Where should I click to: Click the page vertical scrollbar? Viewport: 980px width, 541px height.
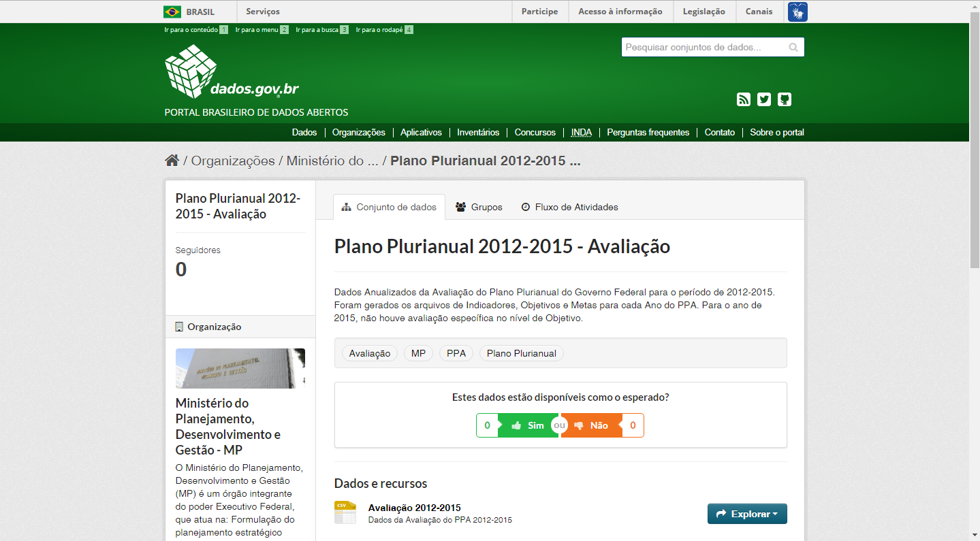point(974,272)
